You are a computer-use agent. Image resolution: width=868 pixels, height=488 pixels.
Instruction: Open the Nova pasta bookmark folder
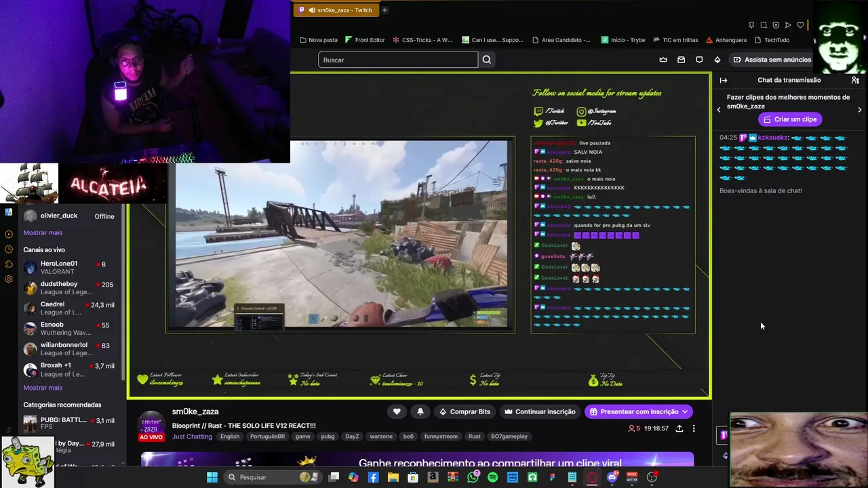pos(318,40)
